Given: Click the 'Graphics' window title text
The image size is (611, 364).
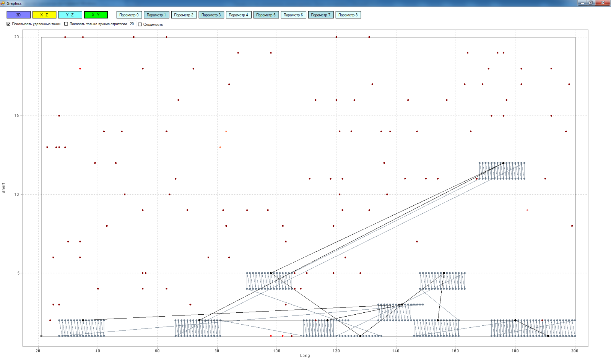Looking at the screenshot, I should click(x=14, y=3).
